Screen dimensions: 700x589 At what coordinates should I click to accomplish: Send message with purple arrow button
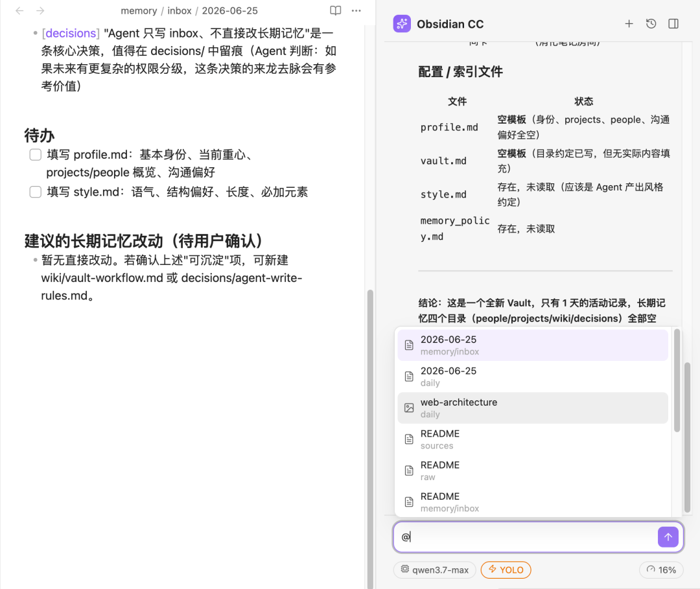[668, 537]
